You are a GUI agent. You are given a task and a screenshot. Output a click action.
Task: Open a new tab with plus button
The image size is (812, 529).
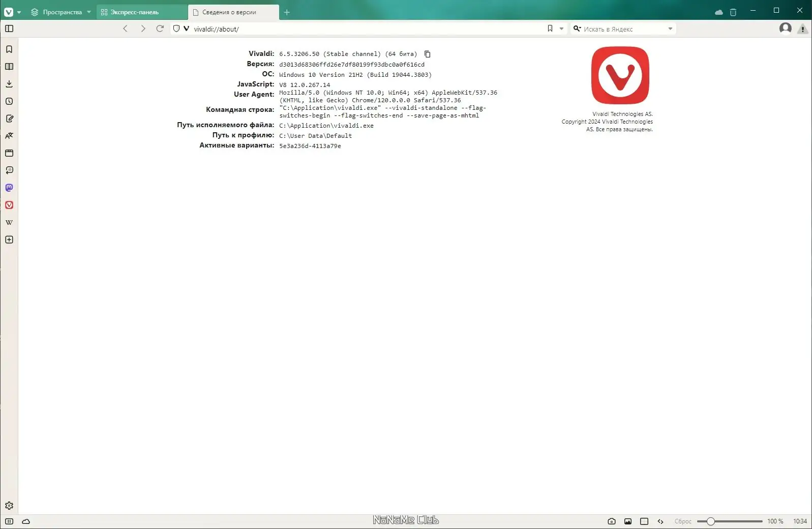click(x=287, y=12)
